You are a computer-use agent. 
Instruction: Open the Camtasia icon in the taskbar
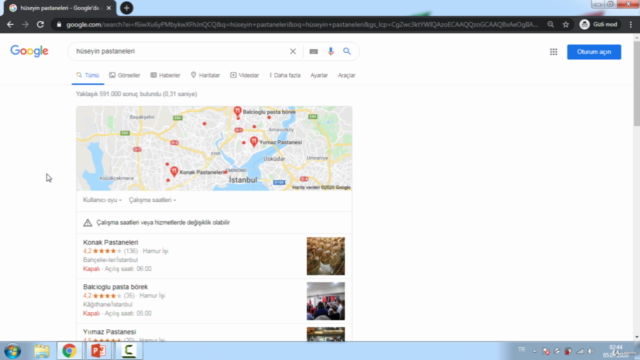tap(129, 351)
